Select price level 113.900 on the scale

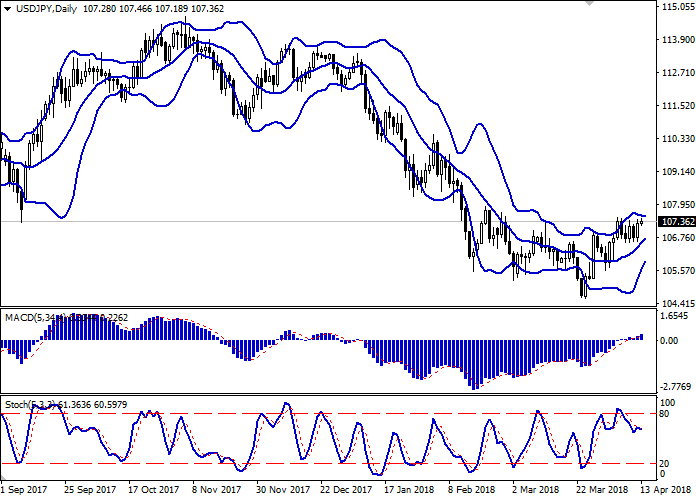coord(678,40)
